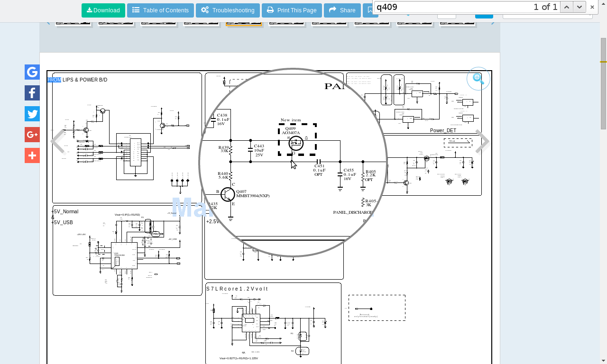This screenshot has width=607, height=364.
Task: Click the 'LIPS & POWER B/D' label
Action: pos(85,80)
